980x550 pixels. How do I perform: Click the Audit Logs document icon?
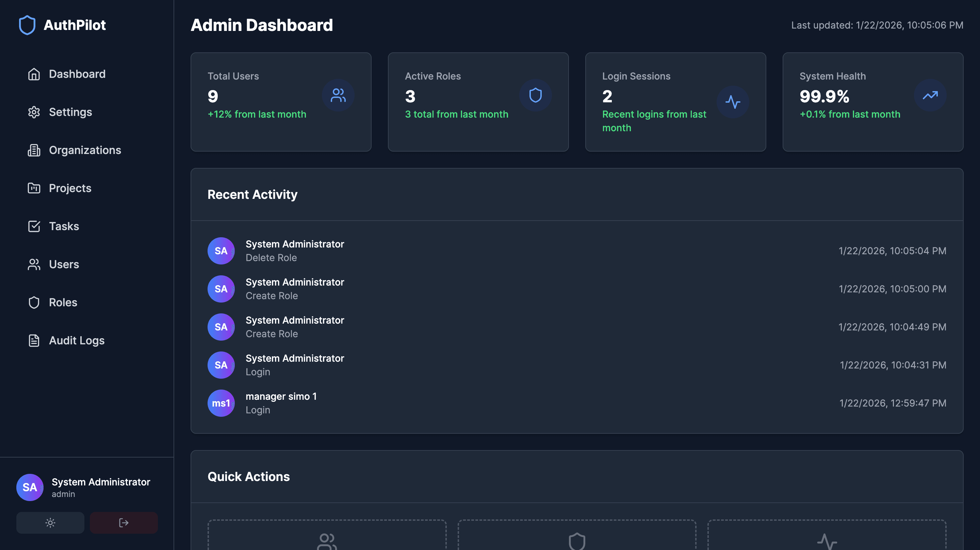[x=34, y=341]
